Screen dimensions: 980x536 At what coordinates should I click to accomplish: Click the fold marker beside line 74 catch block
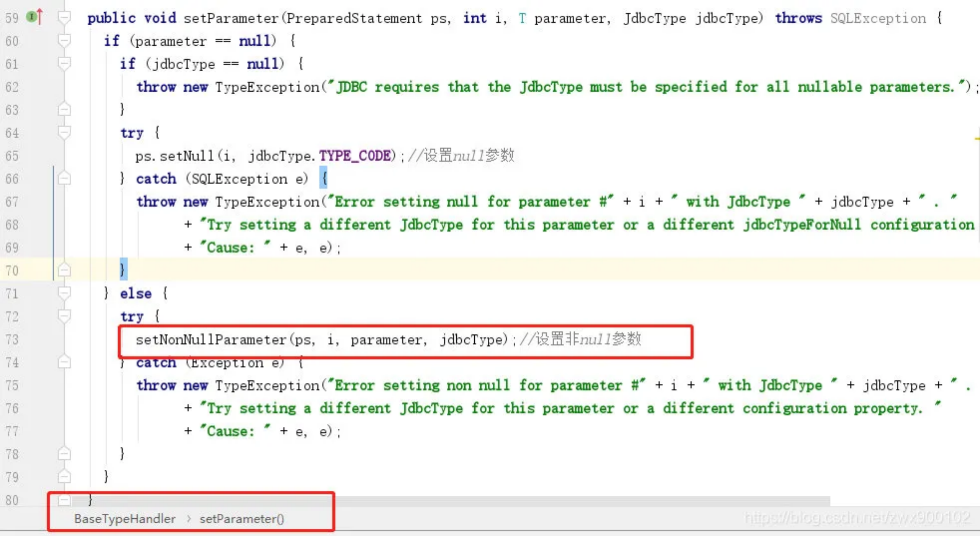click(65, 362)
